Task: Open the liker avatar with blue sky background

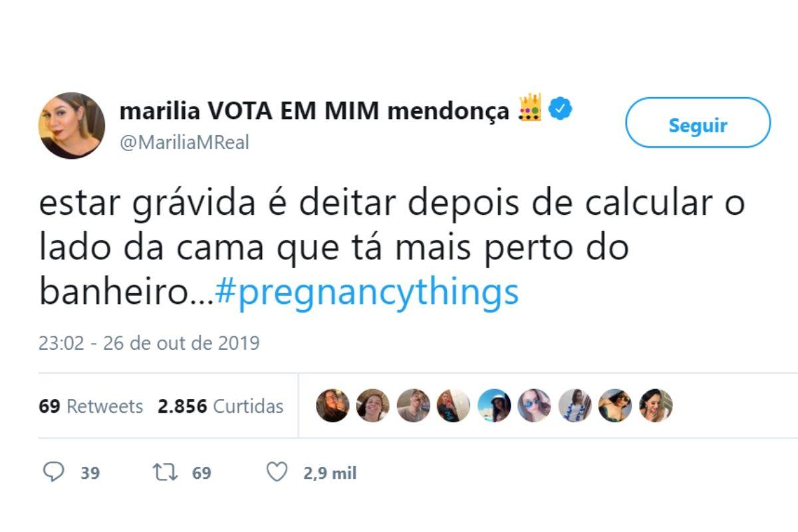Action: (x=494, y=406)
